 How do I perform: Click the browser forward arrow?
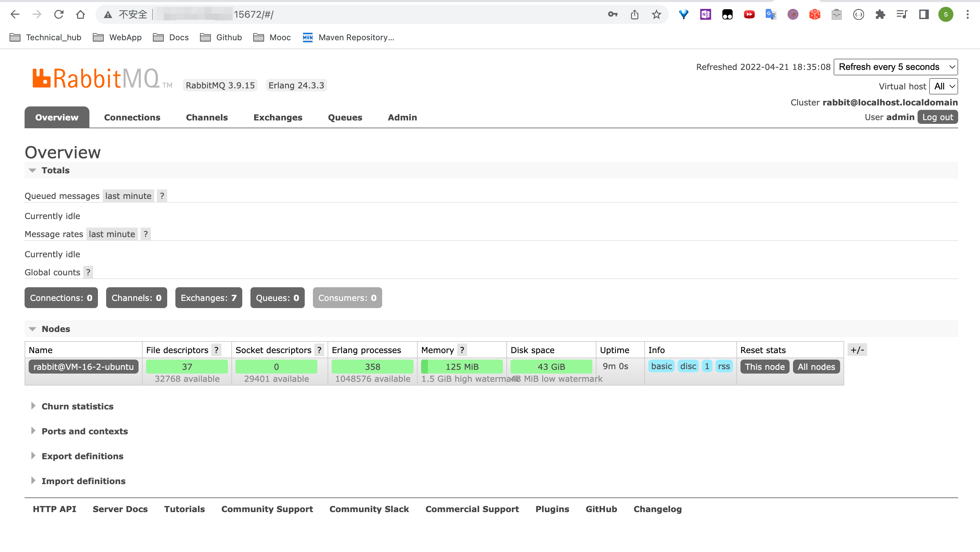pyautogui.click(x=37, y=14)
